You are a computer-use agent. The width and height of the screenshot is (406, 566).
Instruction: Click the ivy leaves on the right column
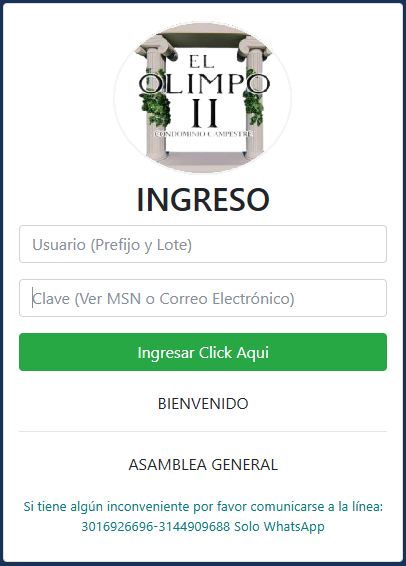click(254, 97)
